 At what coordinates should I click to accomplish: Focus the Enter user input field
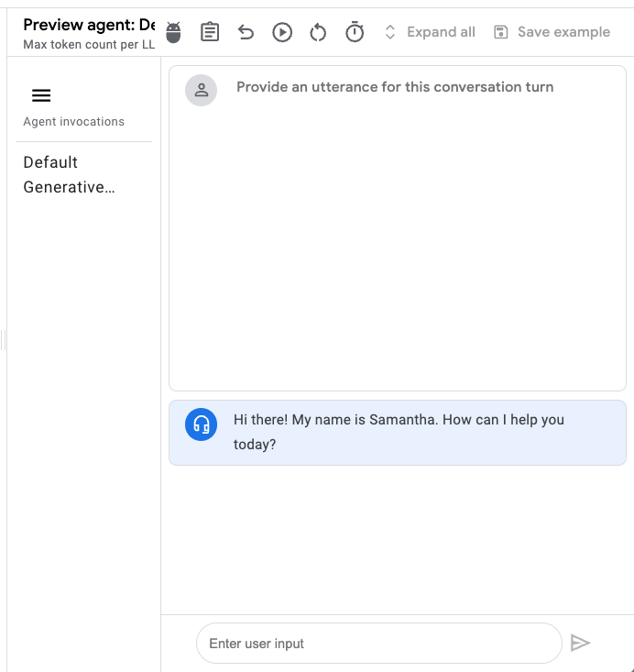[379, 644]
